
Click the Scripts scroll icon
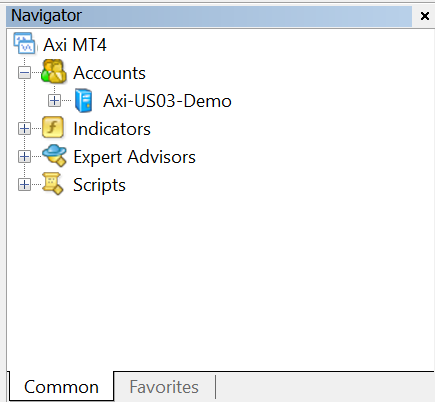[53, 183]
